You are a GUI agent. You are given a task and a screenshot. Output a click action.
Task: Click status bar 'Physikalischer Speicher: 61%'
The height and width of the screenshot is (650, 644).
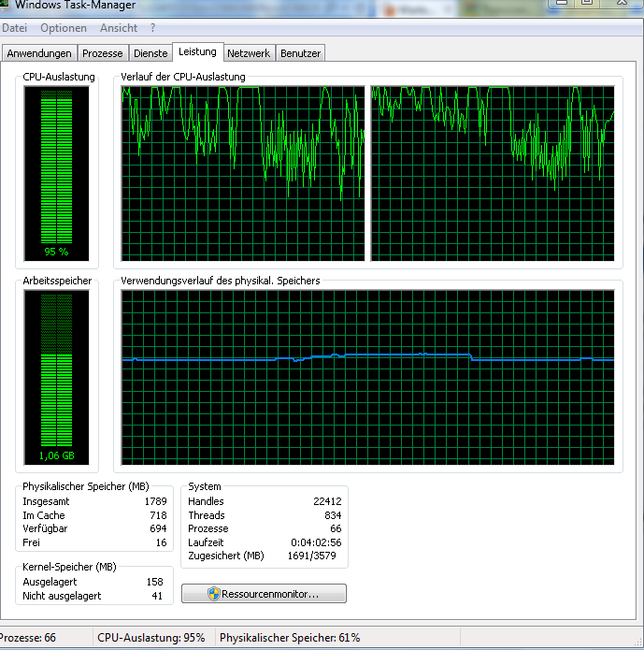[x=290, y=638]
